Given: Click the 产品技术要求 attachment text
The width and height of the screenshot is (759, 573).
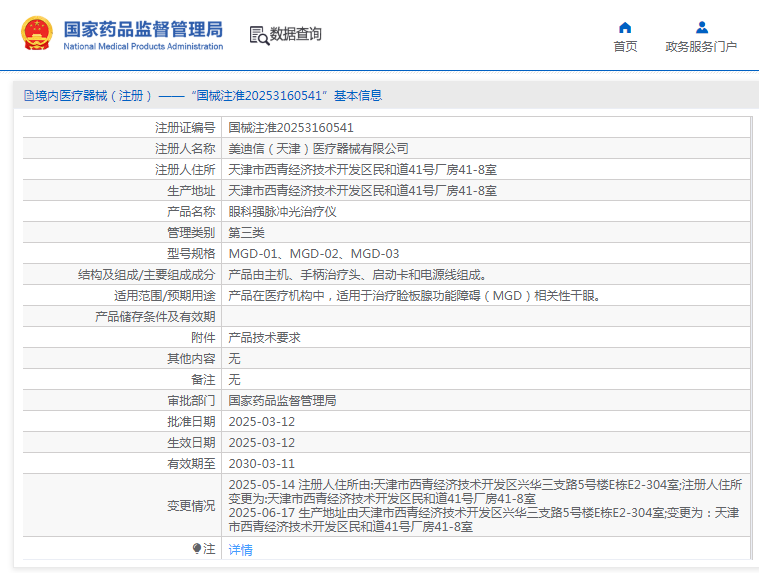Looking at the screenshot, I should tap(264, 338).
